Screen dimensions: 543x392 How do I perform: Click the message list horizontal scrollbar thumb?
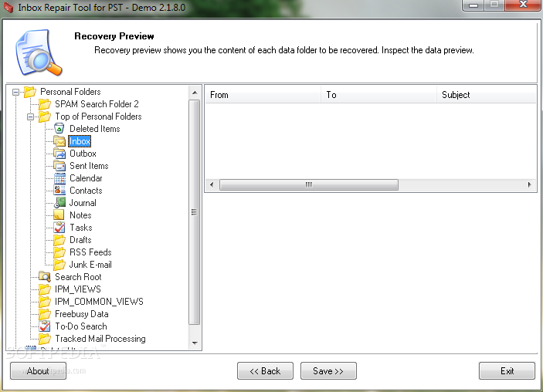click(x=308, y=184)
